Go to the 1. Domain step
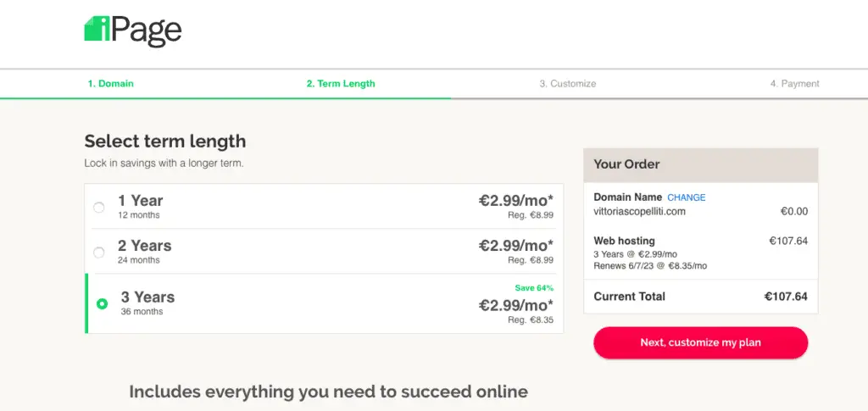The width and height of the screenshot is (868, 411). 111,84
